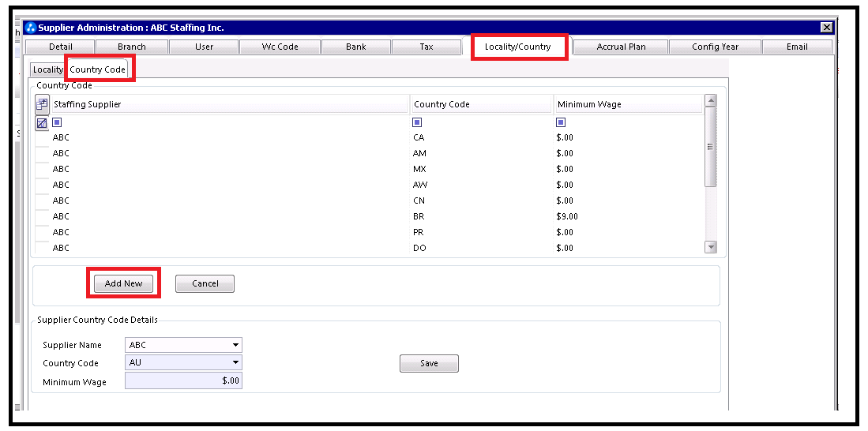Image resolution: width=868 pixels, height=431 pixels.
Task: Select the row with country code CN
Action: (x=368, y=201)
